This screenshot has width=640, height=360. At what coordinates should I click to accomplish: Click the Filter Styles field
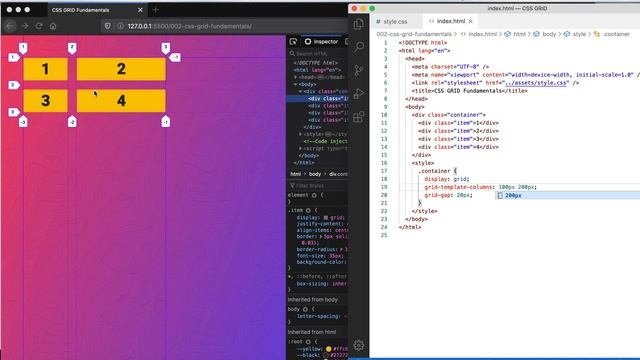tap(318, 186)
